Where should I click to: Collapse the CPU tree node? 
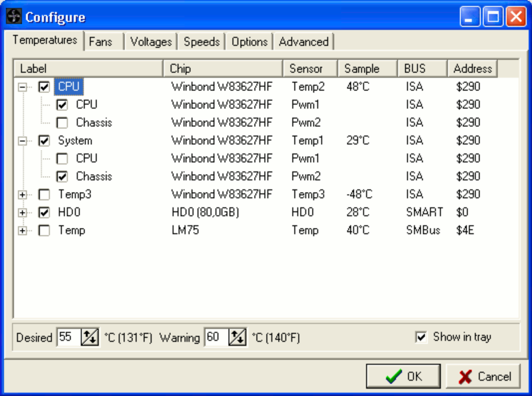(23, 87)
